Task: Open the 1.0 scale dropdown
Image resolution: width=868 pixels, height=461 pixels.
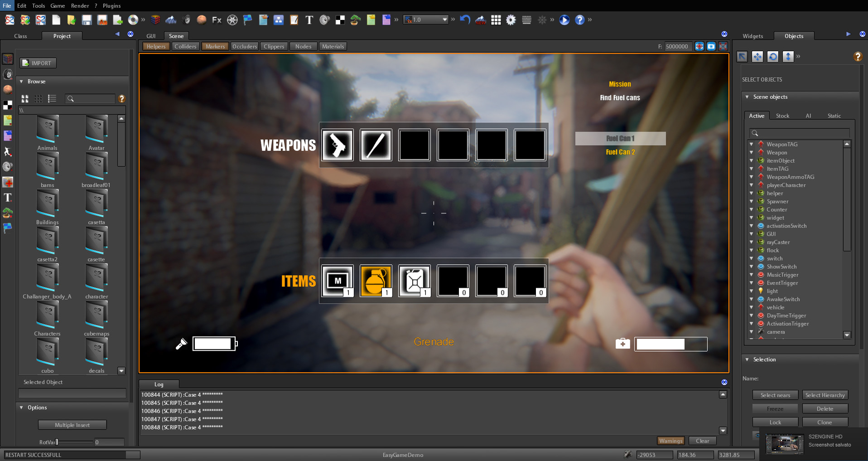Action: tap(444, 19)
